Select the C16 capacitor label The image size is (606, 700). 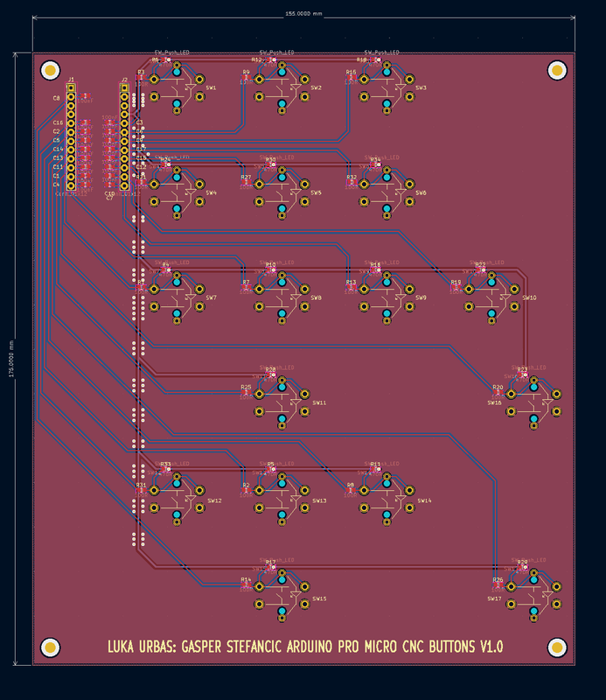58,122
